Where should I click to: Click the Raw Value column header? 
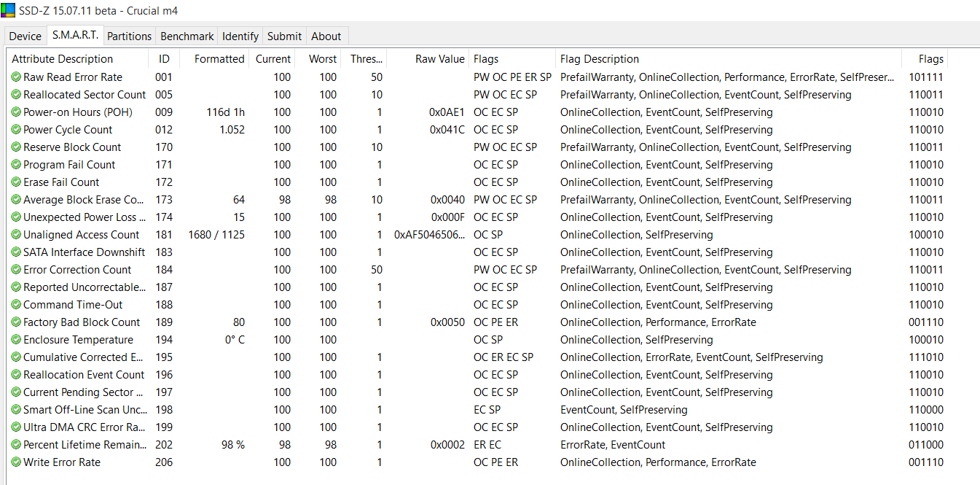428,59
